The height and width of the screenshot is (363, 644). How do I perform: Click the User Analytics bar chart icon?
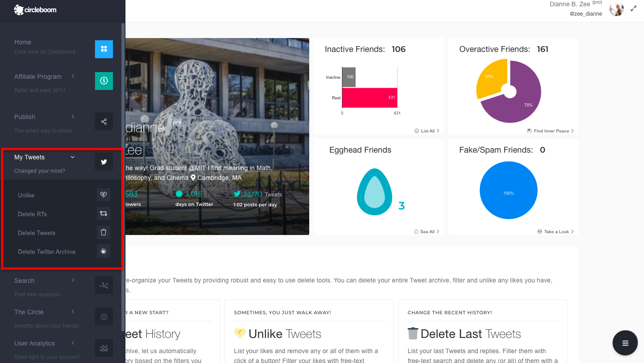(x=104, y=348)
